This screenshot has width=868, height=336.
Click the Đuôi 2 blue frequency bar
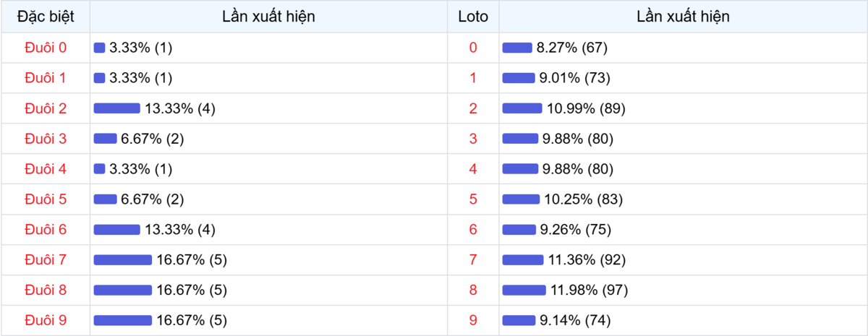point(116,108)
